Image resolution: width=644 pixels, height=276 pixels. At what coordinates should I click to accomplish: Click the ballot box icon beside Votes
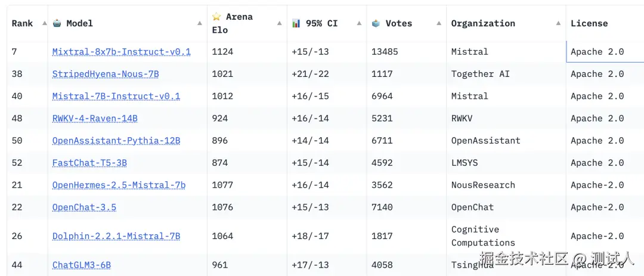pyautogui.click(x=376, y=23)
